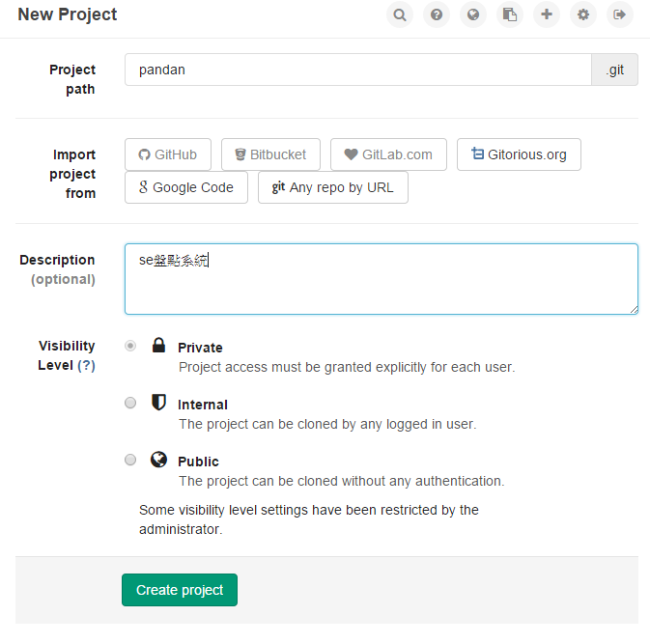Screen dimensions: 650x644
Task: Import project from Bitbucket
Action: (x=270, y=154)
